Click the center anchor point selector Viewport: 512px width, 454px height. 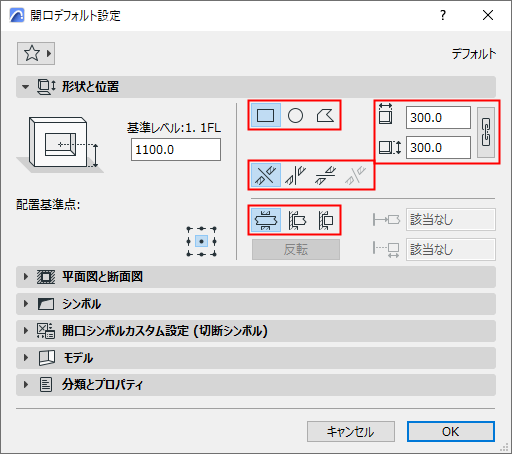click(x=201, y=241)
